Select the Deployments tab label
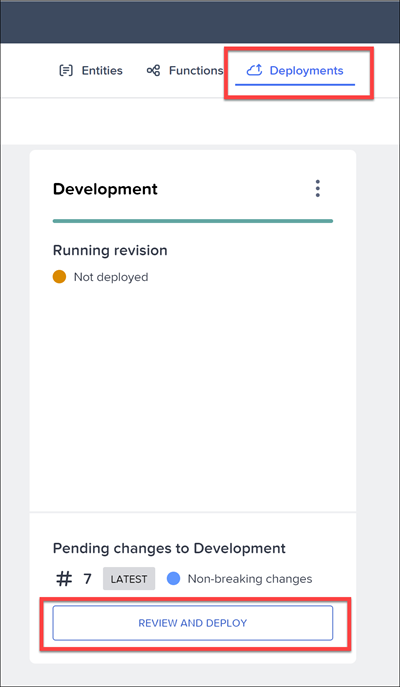Screen dimensions: 400x687 click(x=306, y=71)
